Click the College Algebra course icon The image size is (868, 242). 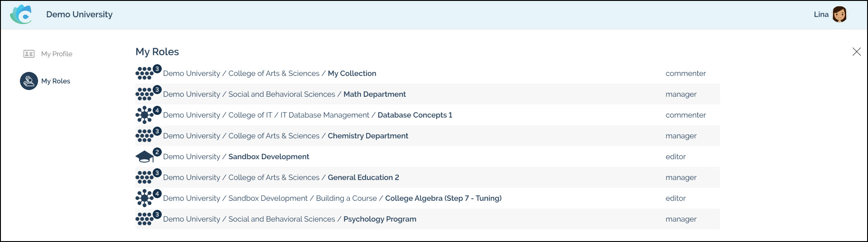[145, 198]
